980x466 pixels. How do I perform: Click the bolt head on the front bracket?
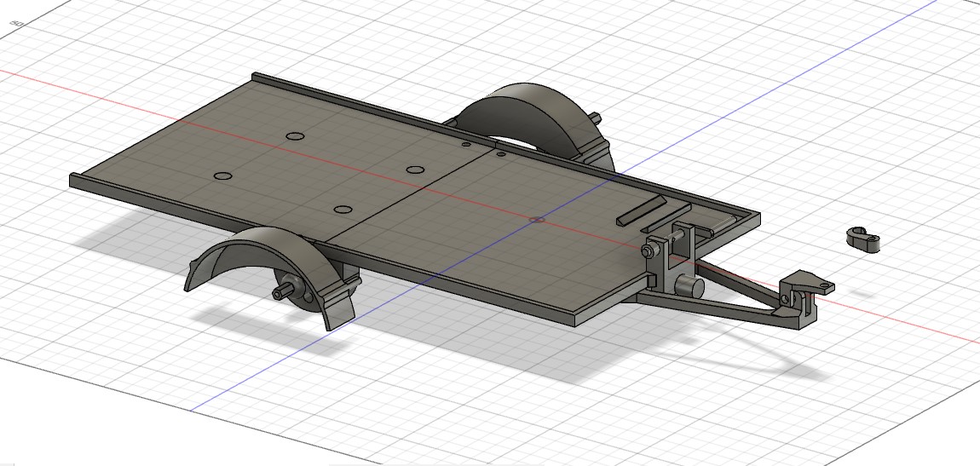tap(647, 251)
